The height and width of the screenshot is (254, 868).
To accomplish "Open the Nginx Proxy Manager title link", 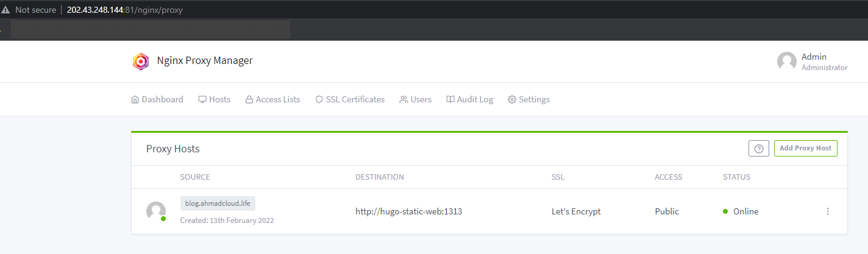I will tap(205, 61).
